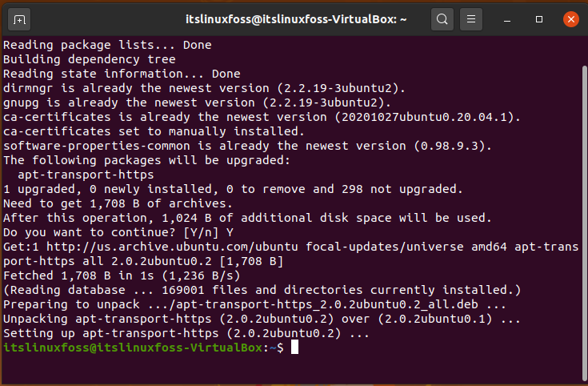Click the 'Unpacking apt-transport-https' line

[262, 320]
